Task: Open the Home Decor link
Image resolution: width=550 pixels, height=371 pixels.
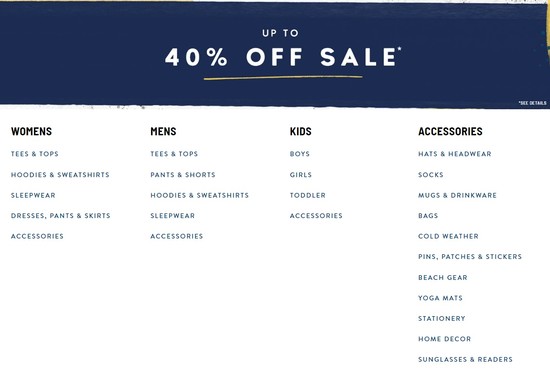Action: [x=444, y=339]
